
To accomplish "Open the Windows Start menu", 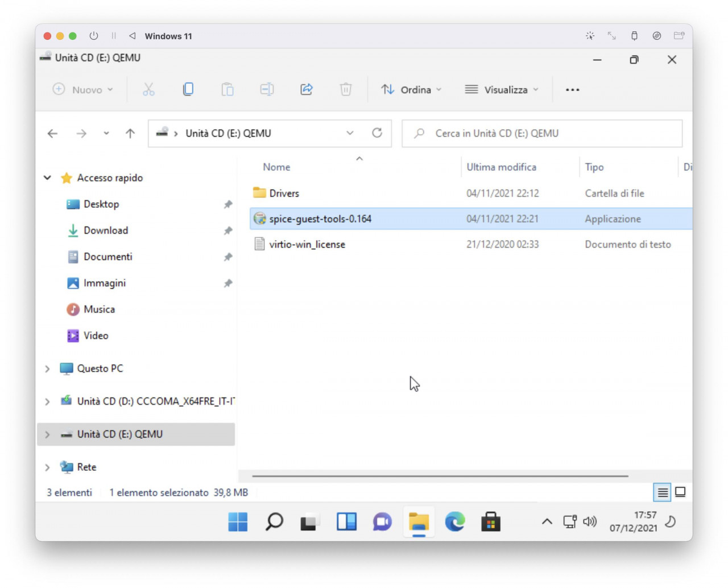I will (238, 521).
